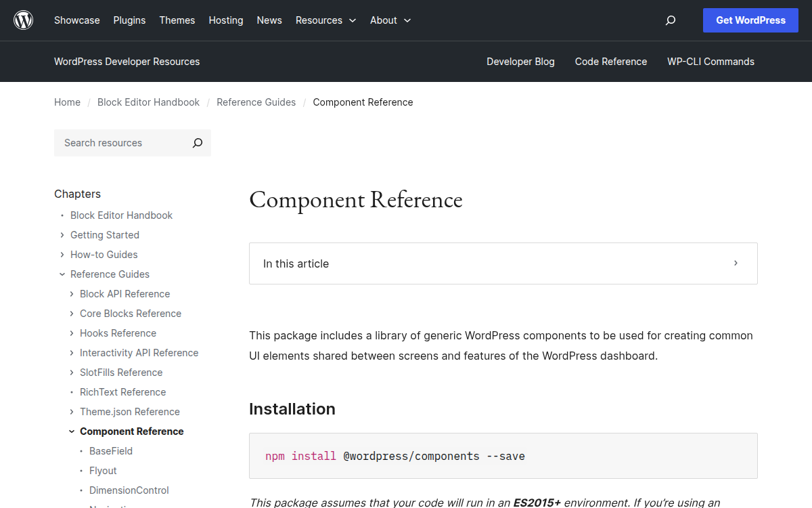Click the Chapters sidebar heading
This screenshot has height=508, width=812.
tap(77, 194)
